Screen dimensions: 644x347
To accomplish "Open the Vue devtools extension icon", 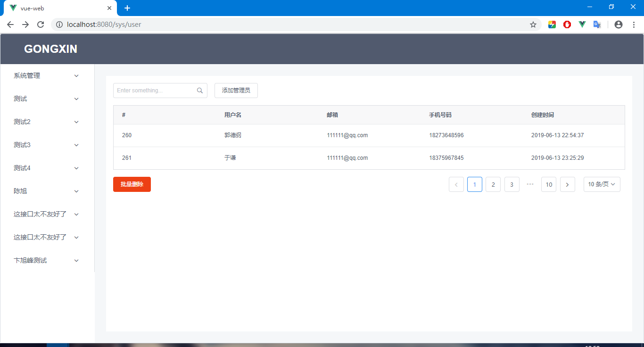I will (x=582, y=25).
